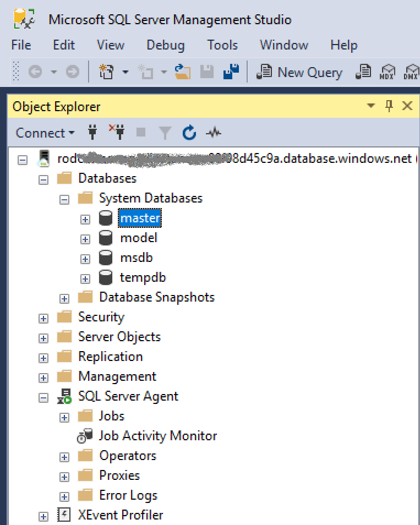420x525 pixels.
Task: Open the Connect dropdown
Action: point(45,133)
